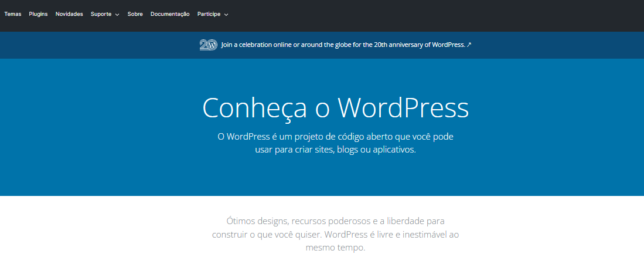Click the WordPress 20th anniversary logo icon

[208, 45]
